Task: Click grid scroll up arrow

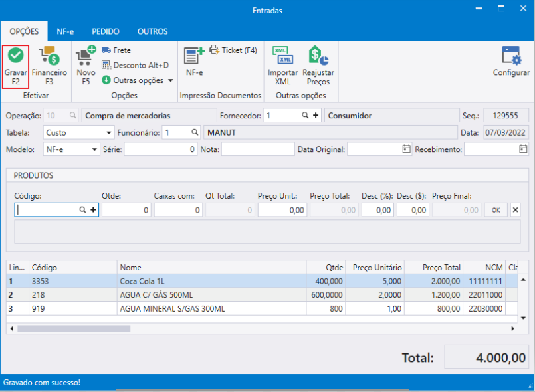Action: point(523,280)
